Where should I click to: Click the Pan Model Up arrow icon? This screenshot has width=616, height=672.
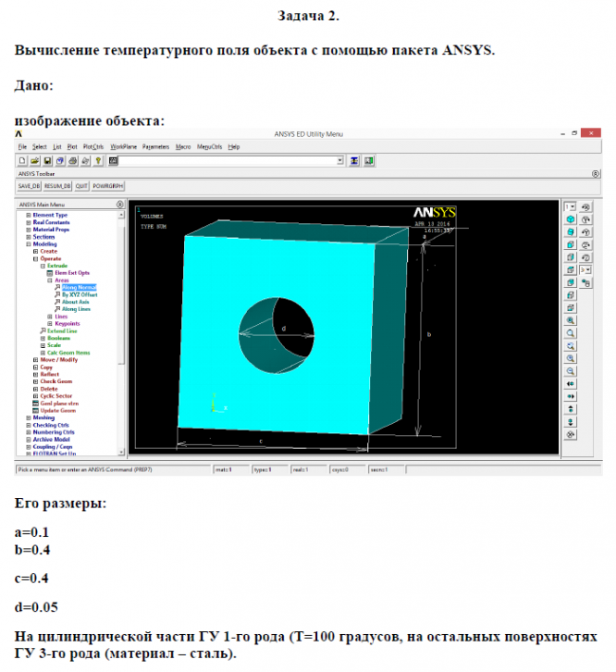pos(570,409)
